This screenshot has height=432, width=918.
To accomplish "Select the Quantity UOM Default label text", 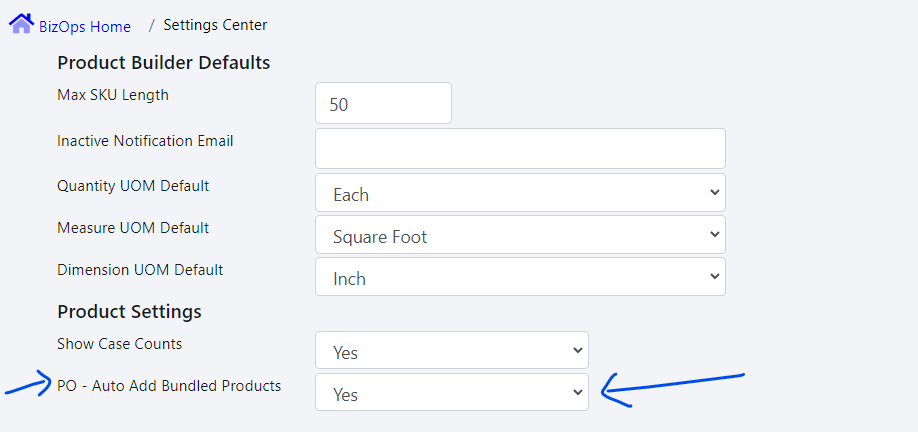I will pos(133,186).
